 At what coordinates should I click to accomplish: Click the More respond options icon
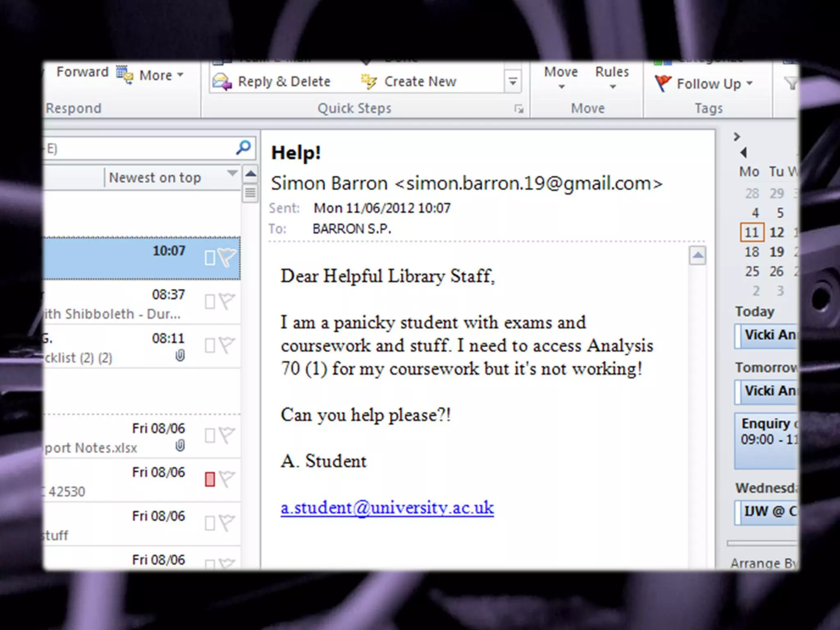point(125,75)
